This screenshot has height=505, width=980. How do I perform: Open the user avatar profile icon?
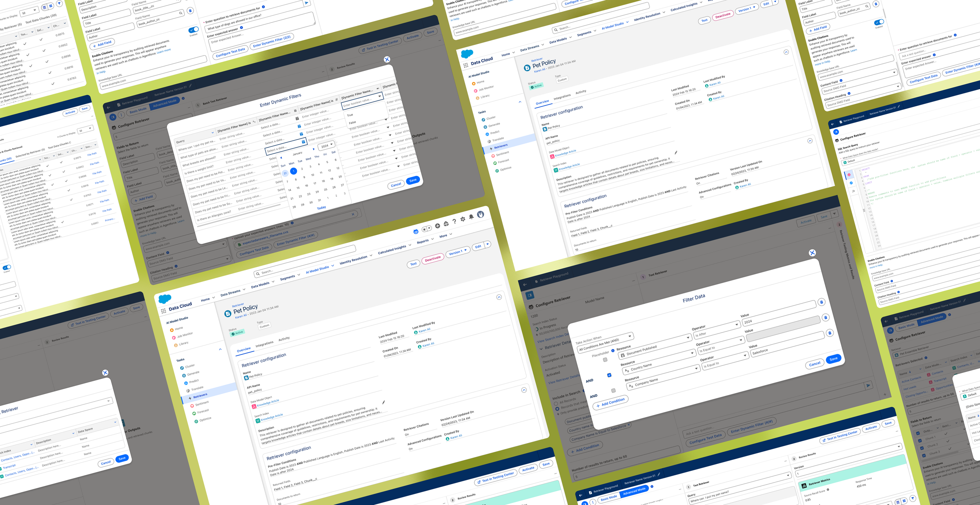tap(481, 214)
